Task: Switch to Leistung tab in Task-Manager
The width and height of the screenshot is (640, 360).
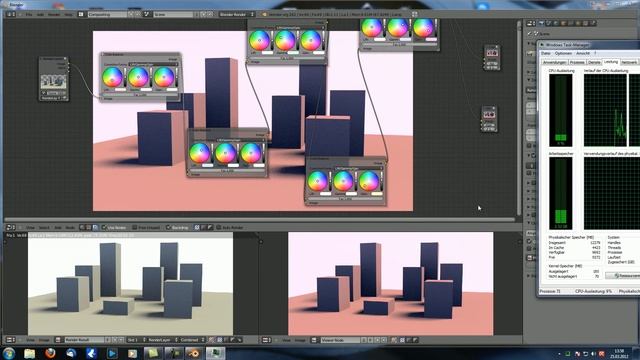Action: tap(611, 62)
